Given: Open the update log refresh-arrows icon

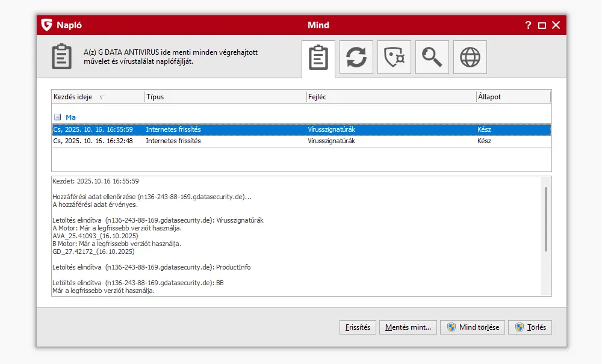Looking at the screenshot, I should [356, 57].
